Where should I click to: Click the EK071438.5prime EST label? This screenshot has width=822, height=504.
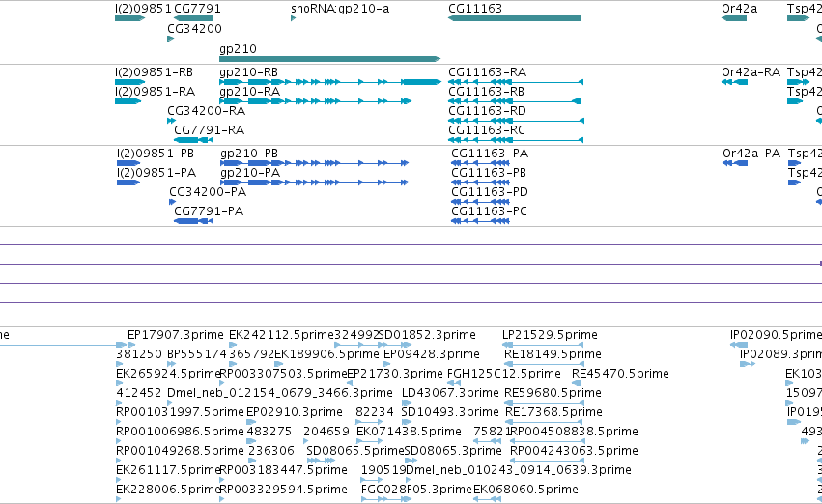(409, 432)
